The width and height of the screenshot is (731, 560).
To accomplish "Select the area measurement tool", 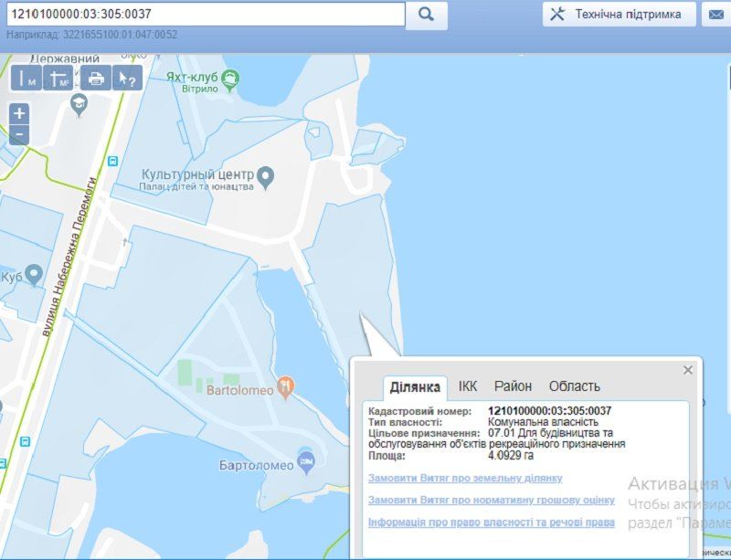I will click(x=61, y=79).
